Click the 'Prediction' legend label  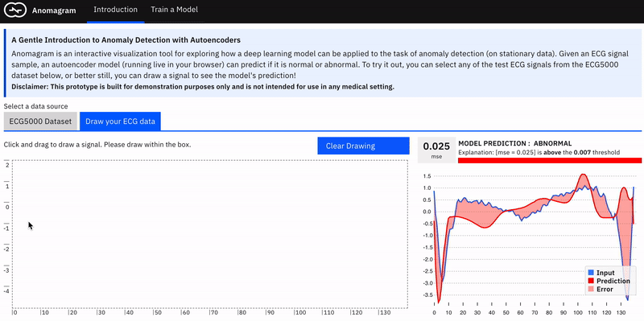click(613, 281)
